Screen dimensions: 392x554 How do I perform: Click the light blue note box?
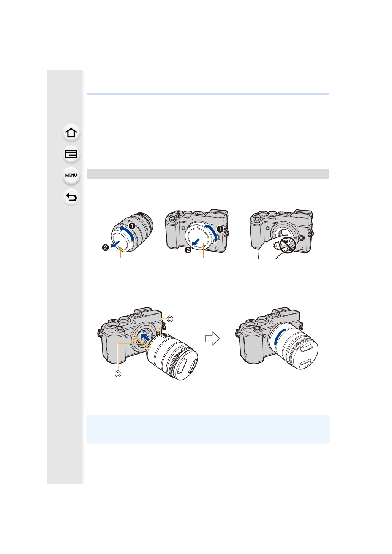coord(208,429)
